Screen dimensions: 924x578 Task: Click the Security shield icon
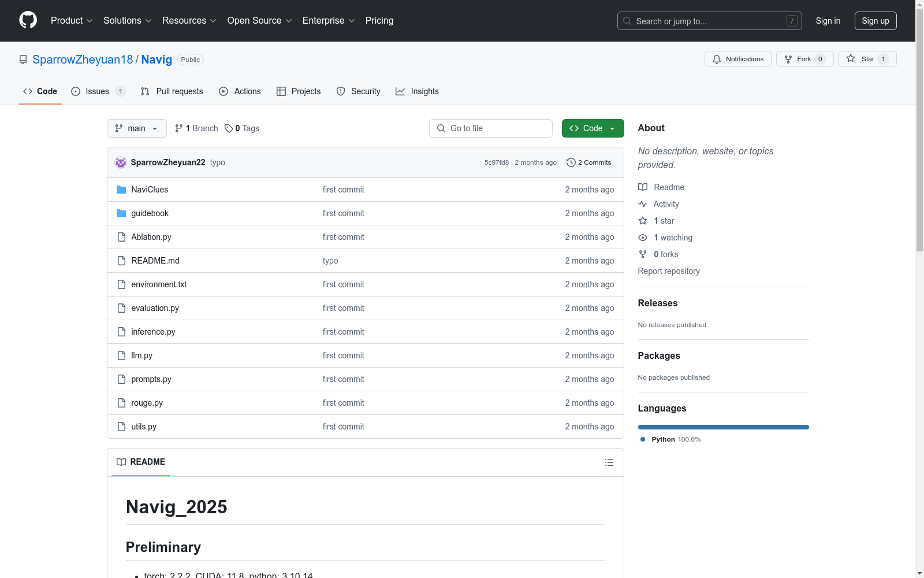coord(341,91)
